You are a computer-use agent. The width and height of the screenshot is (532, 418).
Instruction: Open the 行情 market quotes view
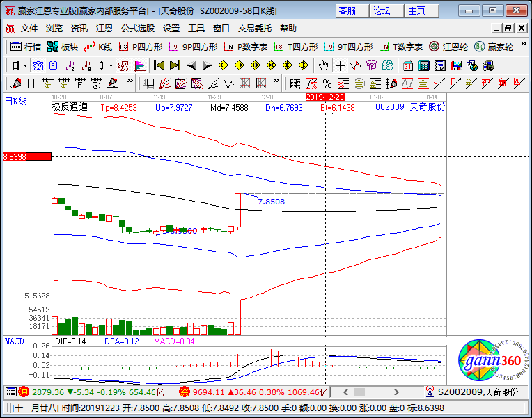point(26,47)
